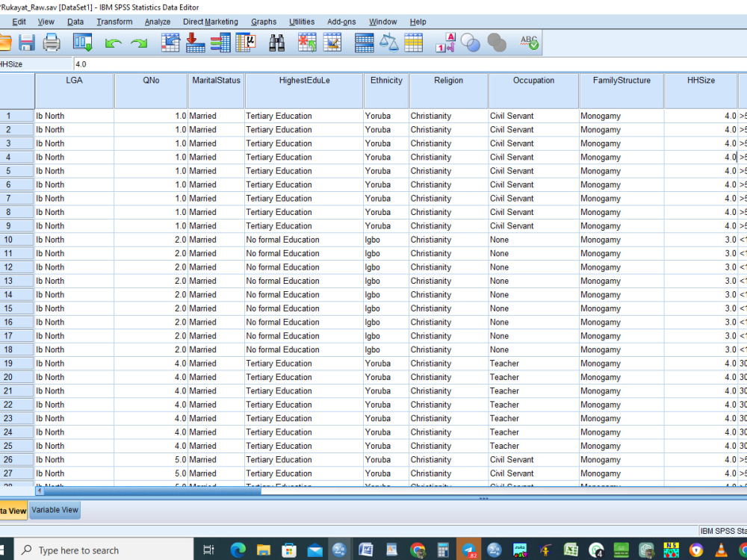This screenshot has height=560, width=747.
Task: Select the LGA column header
Action: pyautogui.click(x=74, y=90)
